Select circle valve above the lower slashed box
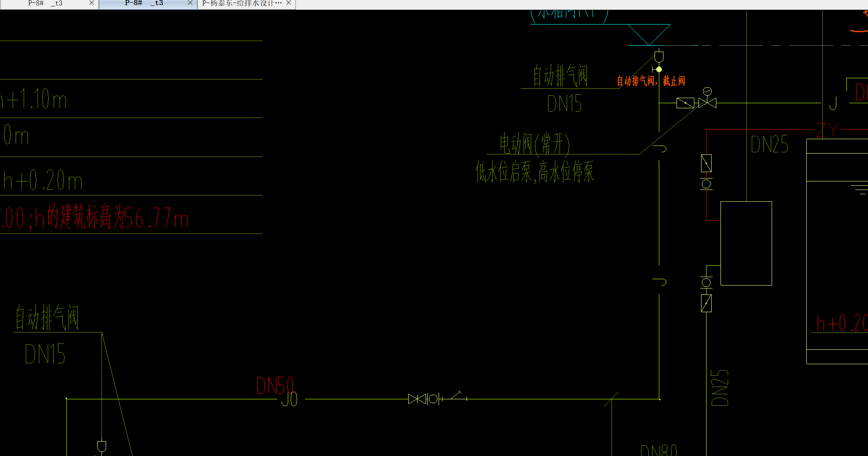This screenshot has width=868, height=456. [706, 283]
